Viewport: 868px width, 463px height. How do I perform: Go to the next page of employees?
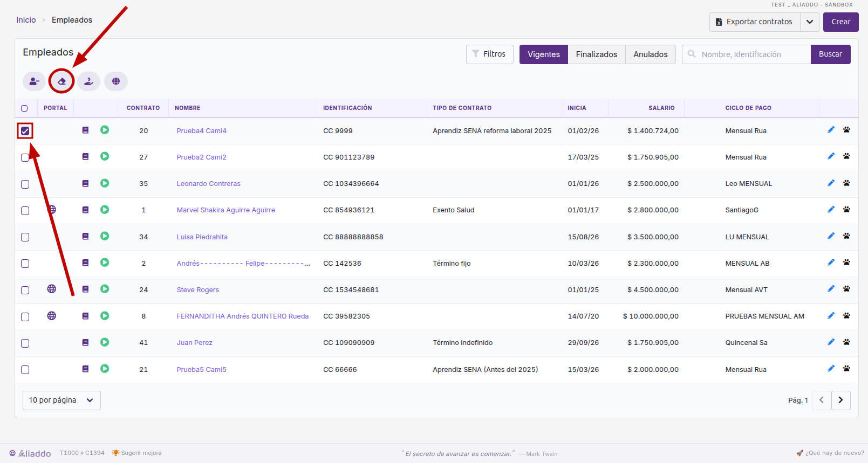tap(840, 400)
